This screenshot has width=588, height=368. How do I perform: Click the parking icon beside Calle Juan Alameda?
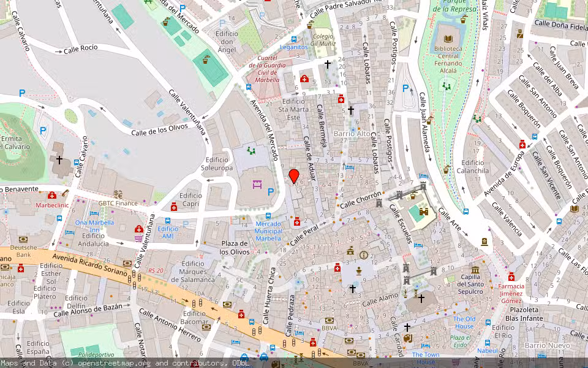tap(405, 88)
